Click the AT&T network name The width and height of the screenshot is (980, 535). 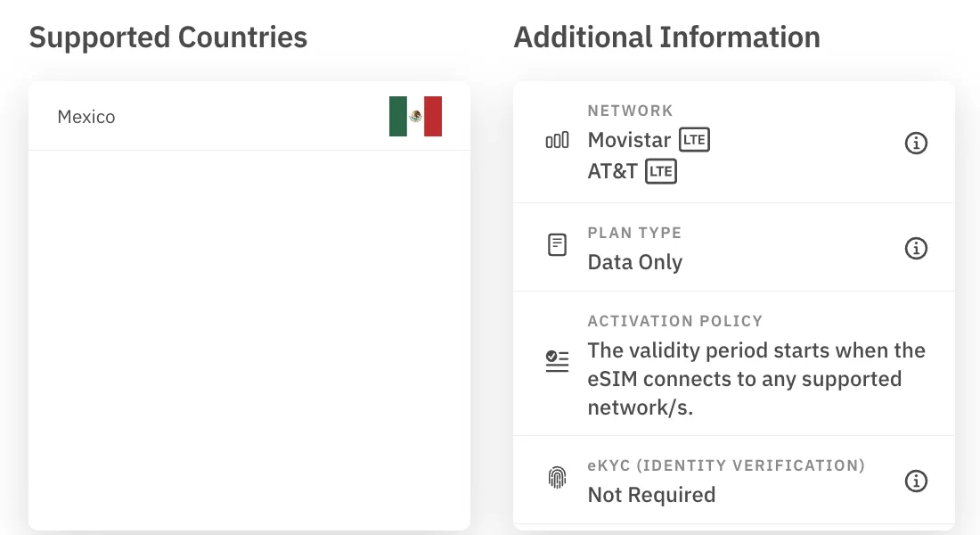(x=612, y=171)
